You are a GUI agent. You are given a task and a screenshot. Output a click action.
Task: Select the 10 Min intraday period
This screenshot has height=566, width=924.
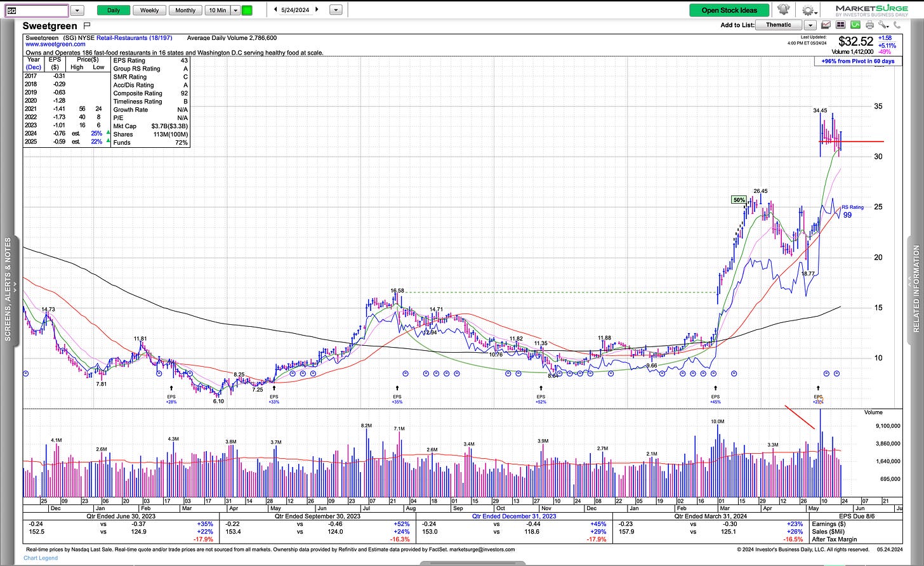pos(217,10)
